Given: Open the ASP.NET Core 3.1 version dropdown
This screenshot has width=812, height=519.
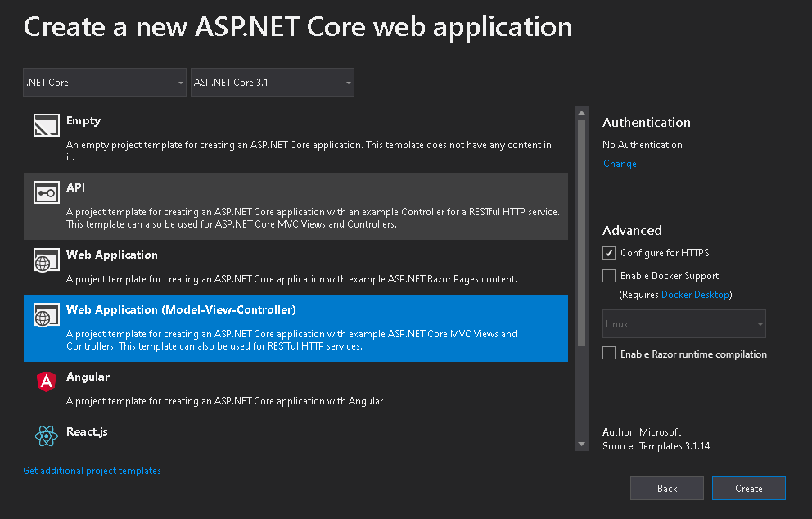Looking at the screenshot, I should 272,83.
